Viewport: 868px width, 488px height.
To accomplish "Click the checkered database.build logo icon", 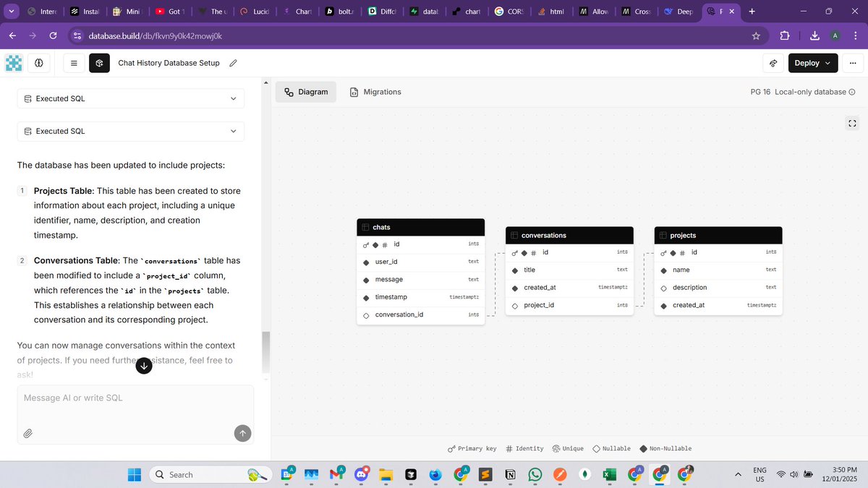I will pos(14,63).
